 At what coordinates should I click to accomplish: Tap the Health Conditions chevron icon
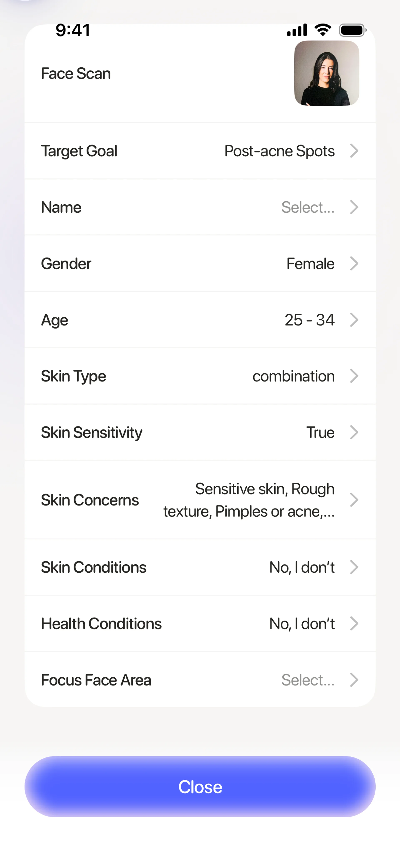click(354, 623)
